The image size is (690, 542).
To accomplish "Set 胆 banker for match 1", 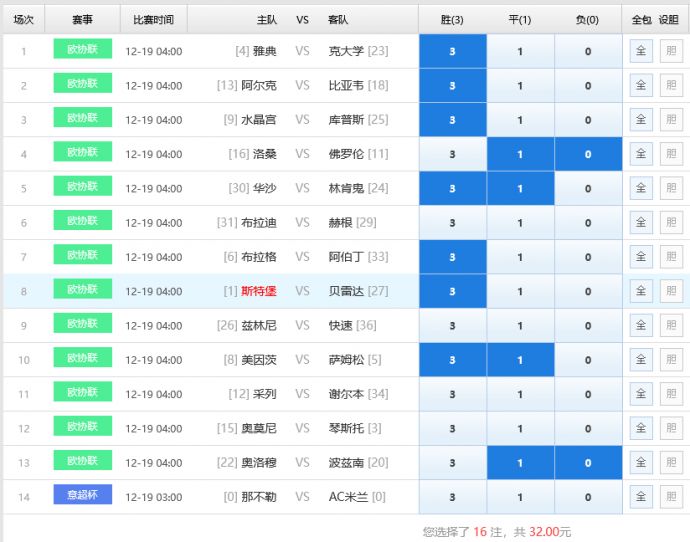I will [671, 51].
